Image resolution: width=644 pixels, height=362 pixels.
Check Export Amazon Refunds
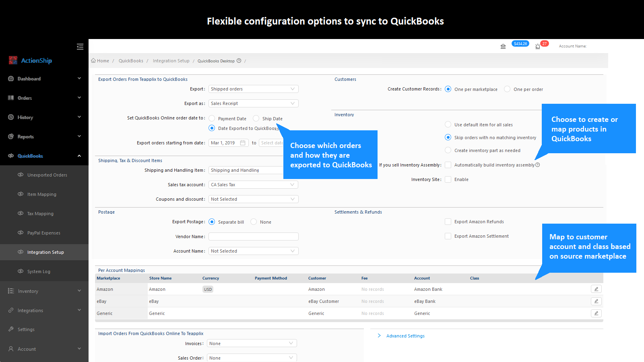point(448,222)
